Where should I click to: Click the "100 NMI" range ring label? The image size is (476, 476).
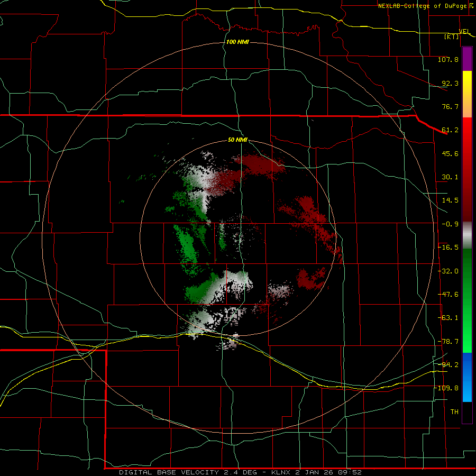click(237, 42)
